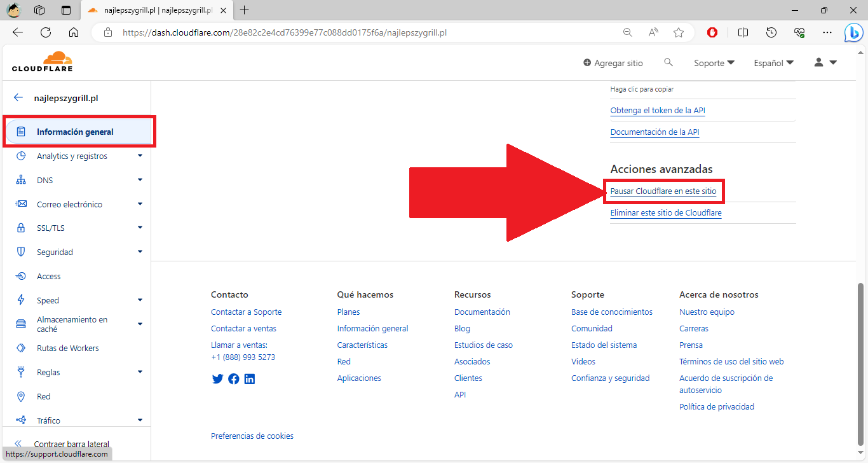
Task: Click the Agregar sitio button
Action: [613, 63]
